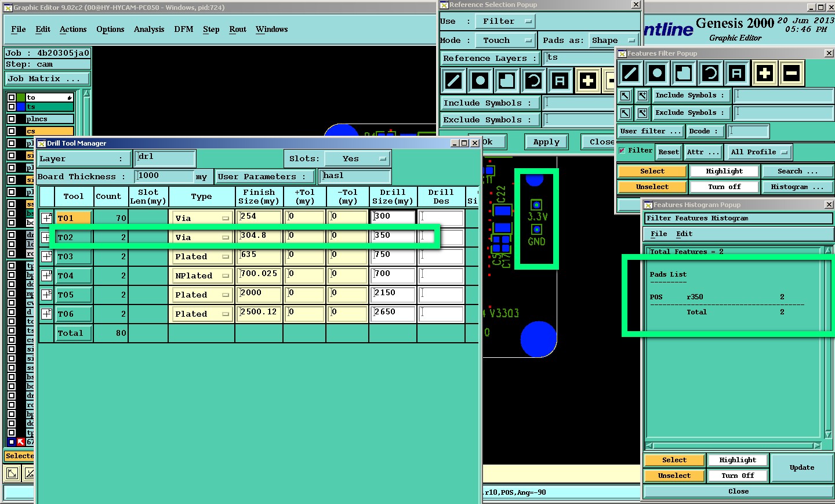
Task: Open the Slots Yes dropdown
Action: tap(357, 159)
